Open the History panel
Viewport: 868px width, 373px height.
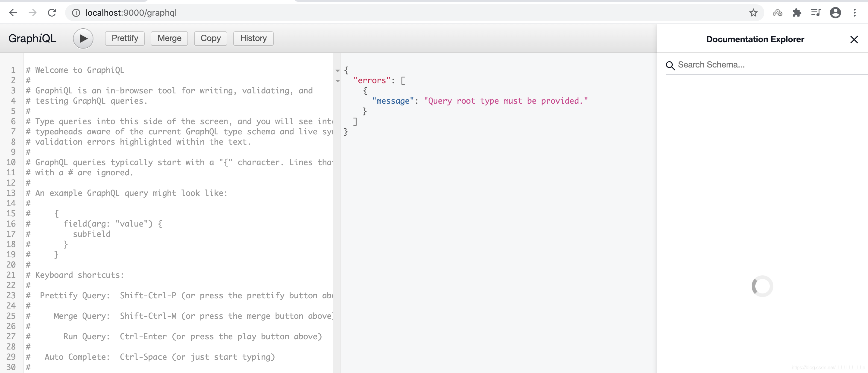tap(253, 38)
